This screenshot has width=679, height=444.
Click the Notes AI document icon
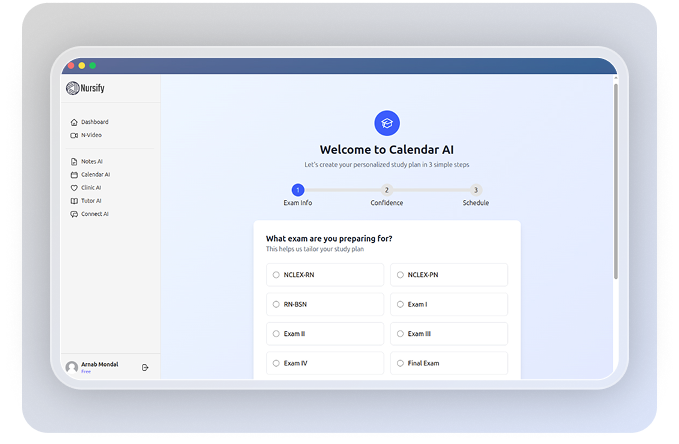pyautogui.click(x=74, y=161)
